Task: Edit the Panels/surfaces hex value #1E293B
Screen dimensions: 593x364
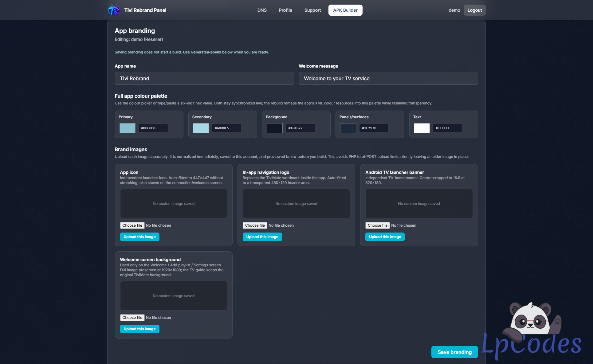Action: (374, 128)
